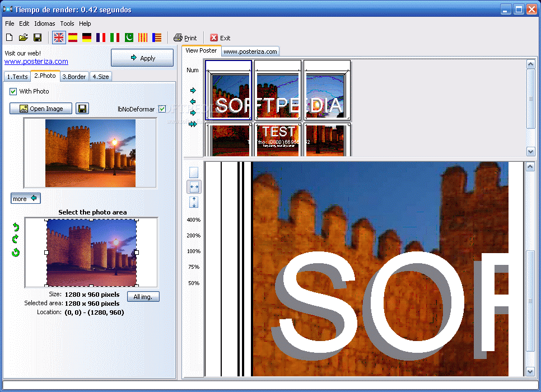Switch to the 1.Texts tab
Image resolution: width=541 pixels, height=392 pixels.
[17, 77]
